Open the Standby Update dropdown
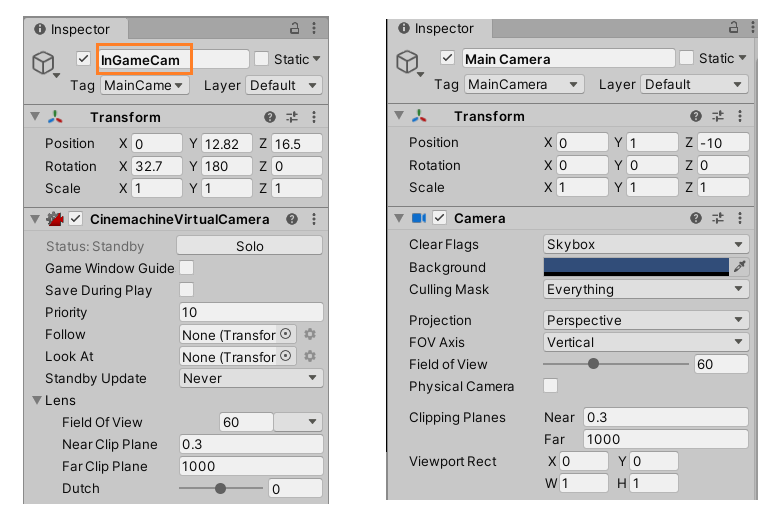 [x=250, y=378]
